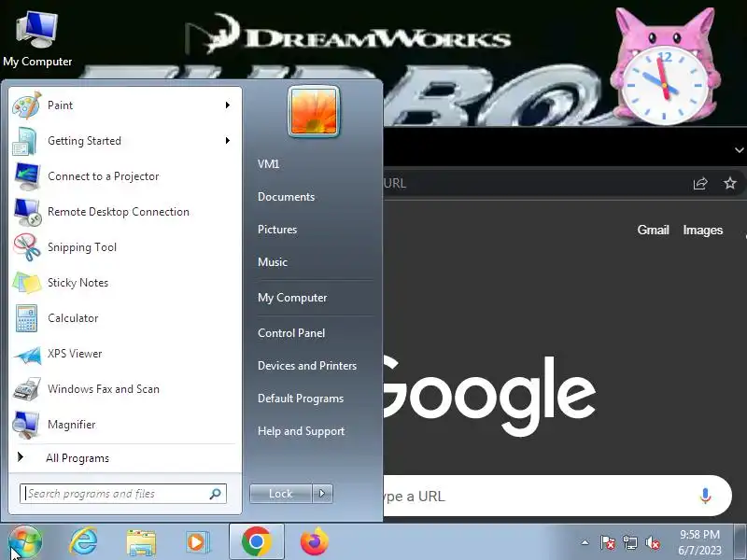Click the Start orb button

click(25, 542)
